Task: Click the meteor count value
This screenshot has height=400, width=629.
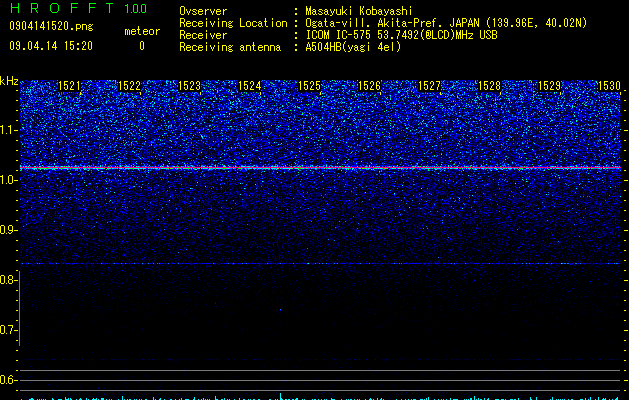Action: tap(142, 46)
